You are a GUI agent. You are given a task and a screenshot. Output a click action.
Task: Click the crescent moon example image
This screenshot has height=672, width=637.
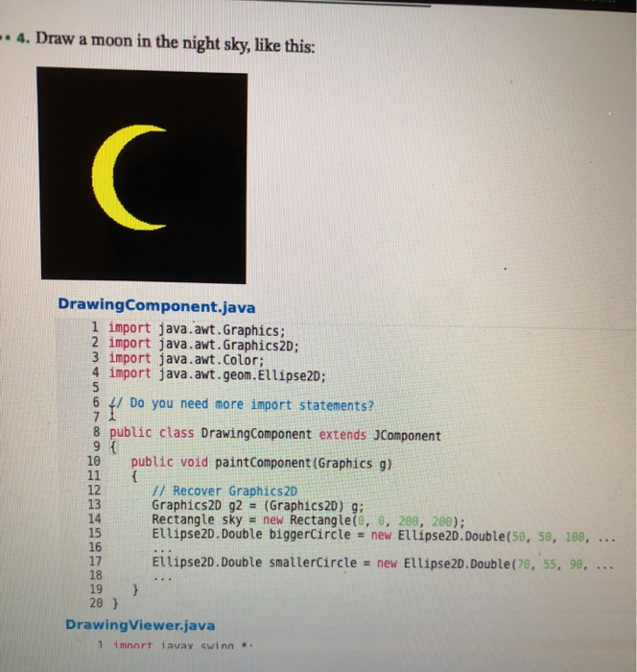click(x=142, y=175)
